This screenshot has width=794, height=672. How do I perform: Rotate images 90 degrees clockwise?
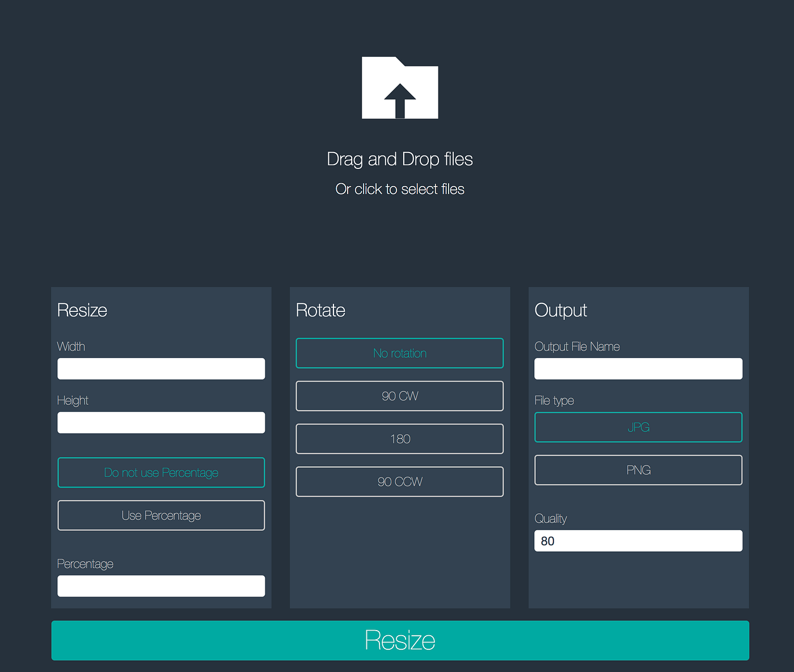[x=400, y=396]
